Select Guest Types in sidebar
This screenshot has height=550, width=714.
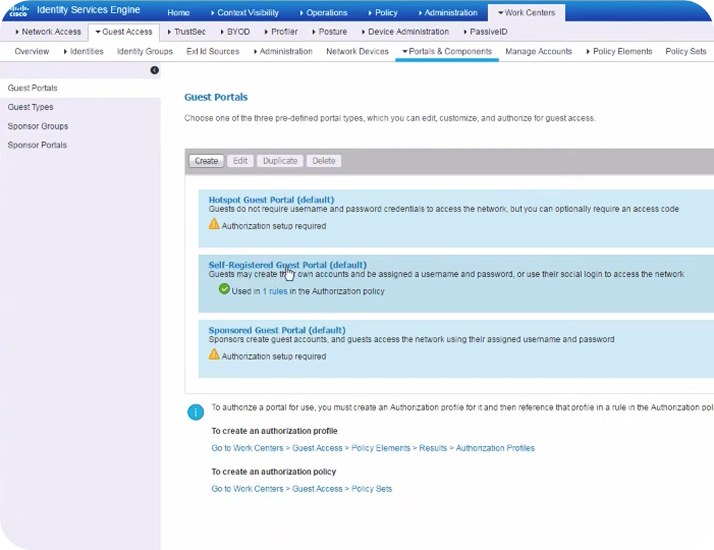tap(31, 107)
